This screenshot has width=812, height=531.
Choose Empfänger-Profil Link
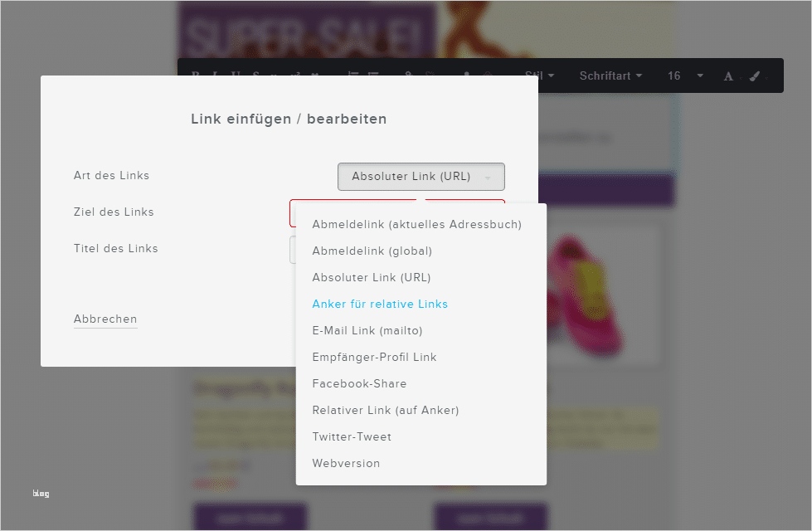click(x=374, y=357)
